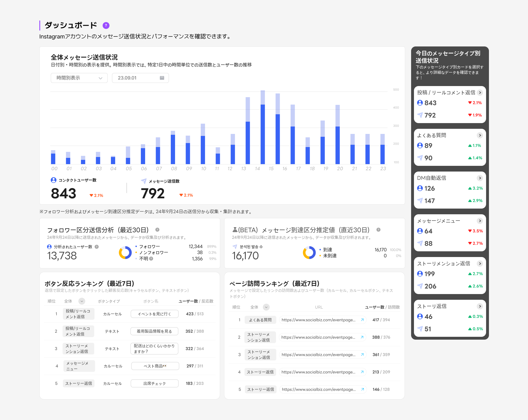Click the 着用製品情報を見る button
This screenshot has height=420, width=528.
(x=155, y=331)
